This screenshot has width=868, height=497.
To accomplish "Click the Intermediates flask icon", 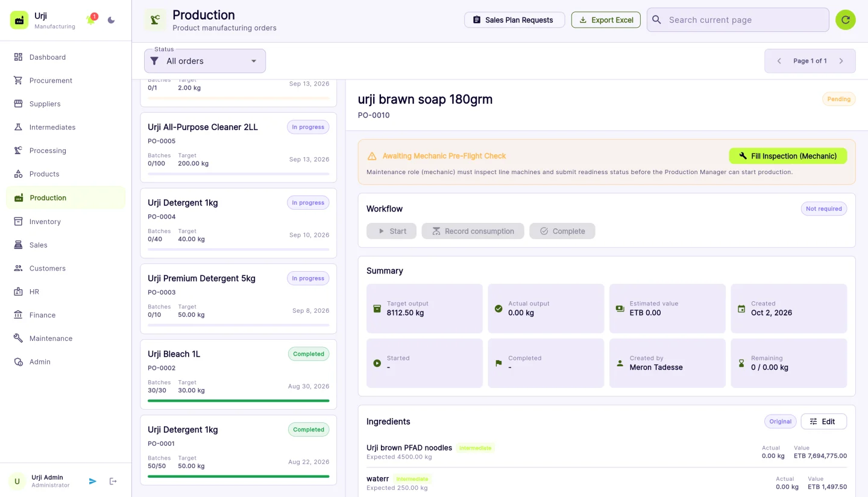I will pyautogui.click(x=18, y=127).
